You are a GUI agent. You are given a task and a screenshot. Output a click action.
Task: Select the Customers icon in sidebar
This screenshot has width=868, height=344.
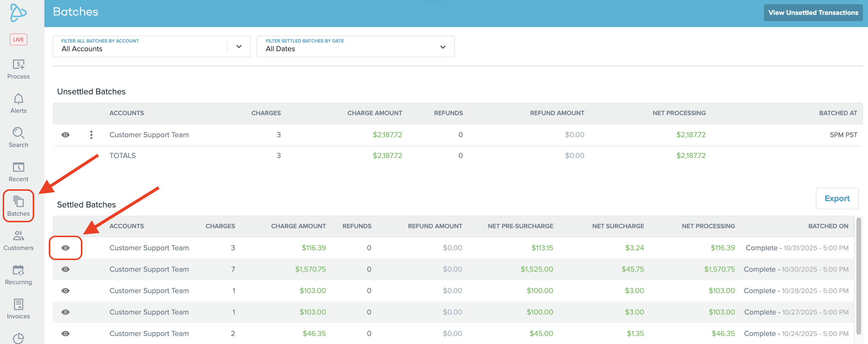coord(18,235)
